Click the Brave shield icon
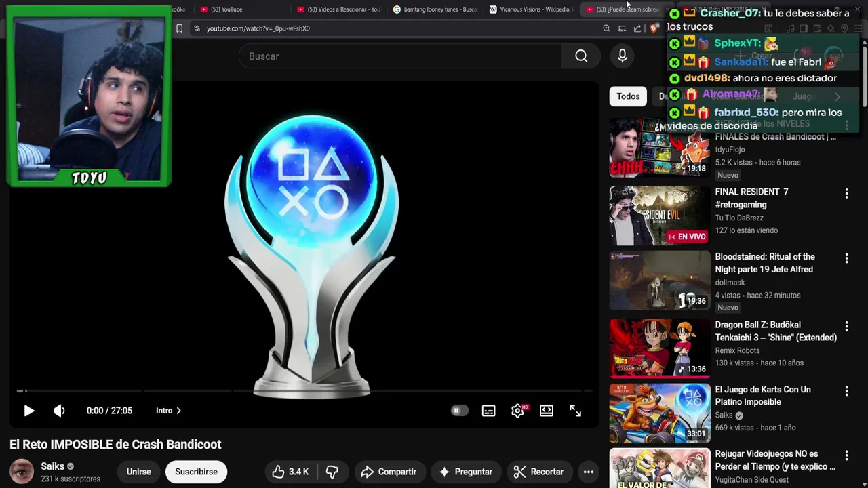Screen dimensions: 868x488 pyautogui.click(x=654, y=28)
